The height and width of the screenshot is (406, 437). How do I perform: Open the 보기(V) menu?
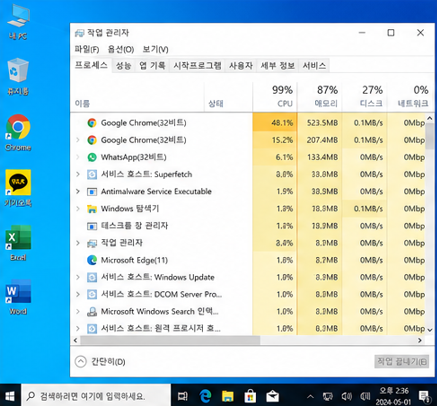(x=155, y=49)
